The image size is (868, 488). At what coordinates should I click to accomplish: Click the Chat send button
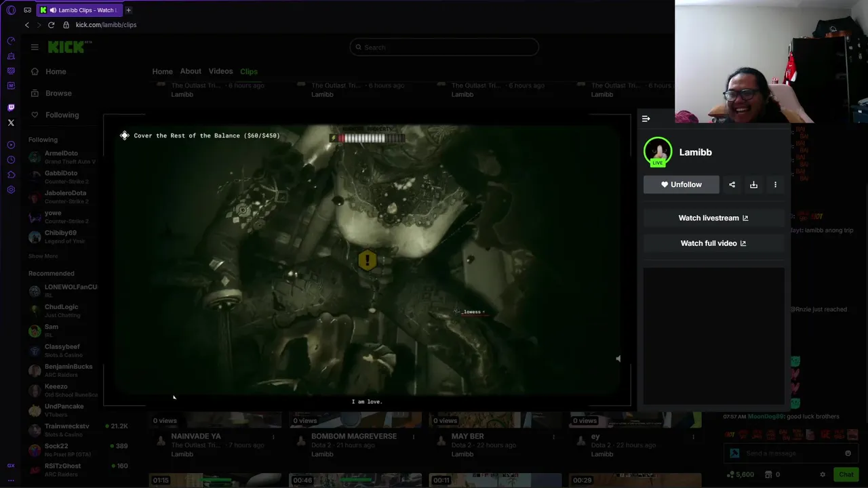pyautogui.click(x=846, y=474)
